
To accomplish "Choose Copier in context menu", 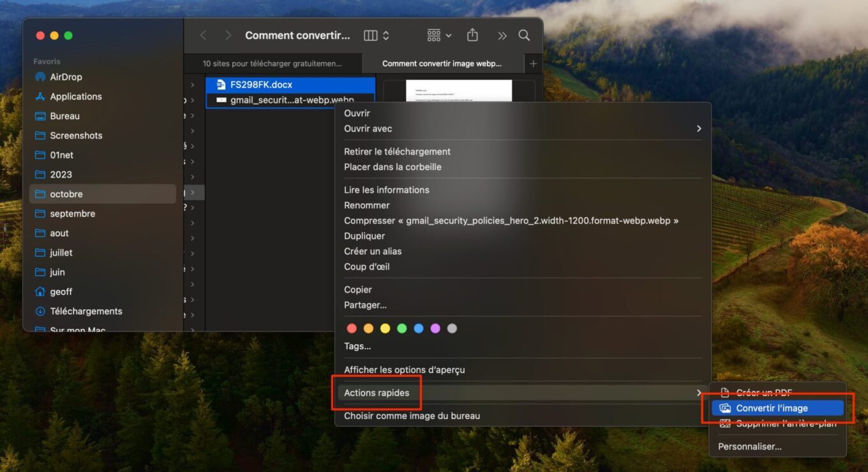I will [x=357, y=289].
